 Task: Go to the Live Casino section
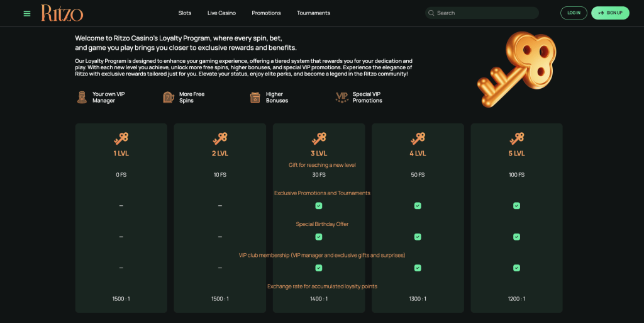coord(221,13)
